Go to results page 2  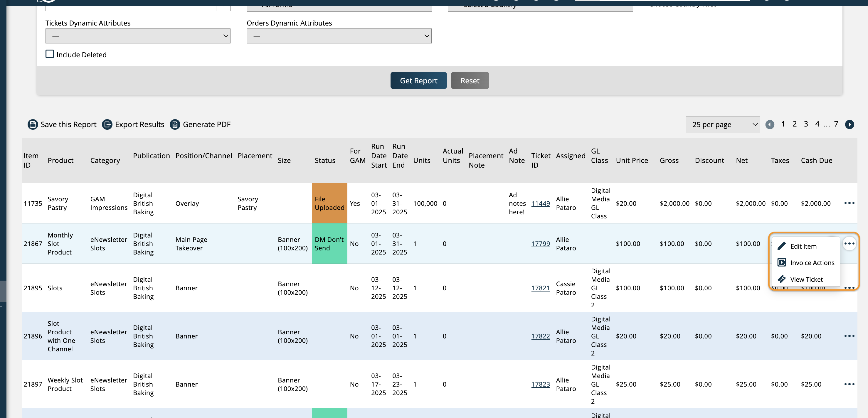795,124
